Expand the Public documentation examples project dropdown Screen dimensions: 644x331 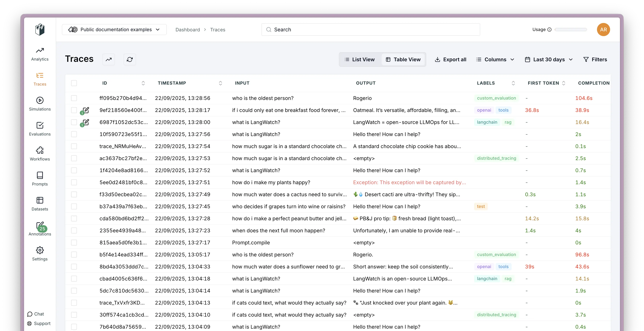(x=114, y=30)
